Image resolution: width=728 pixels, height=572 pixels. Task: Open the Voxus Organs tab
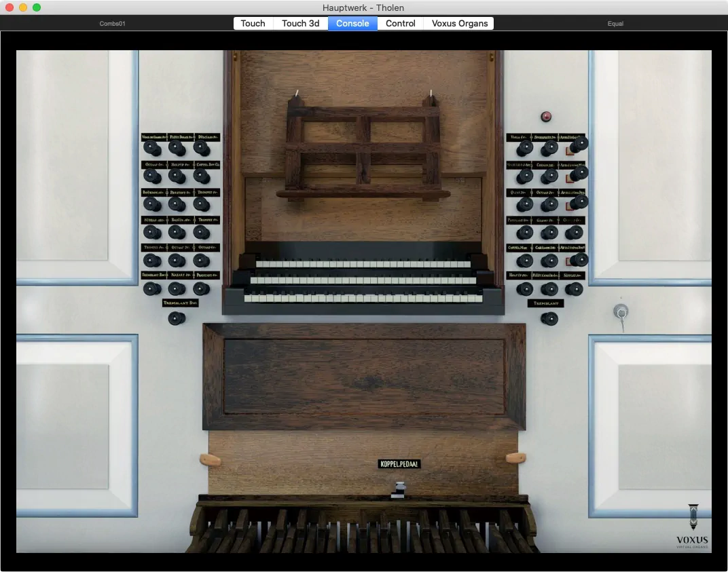[x=459, y=23]
